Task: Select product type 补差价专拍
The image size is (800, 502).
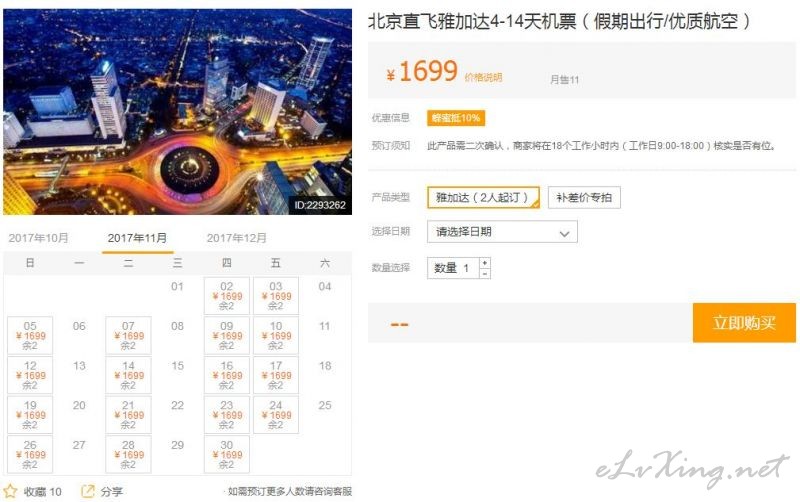Action: pos(584,197)
